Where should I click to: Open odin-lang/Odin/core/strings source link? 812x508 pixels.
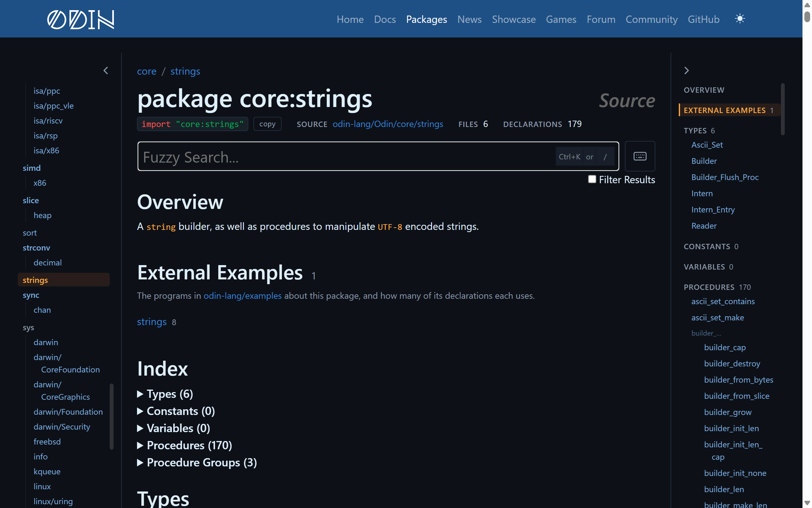[x=388, y=124]
